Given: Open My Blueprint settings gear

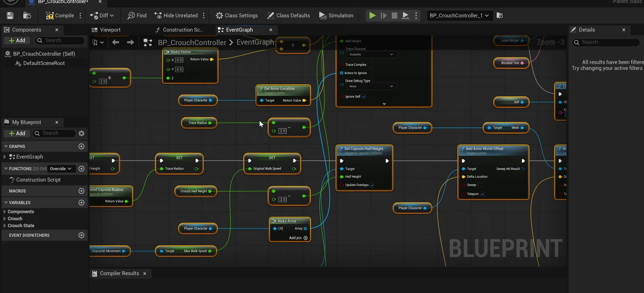Looking at the screenshot, I should (x=82, y=133).
